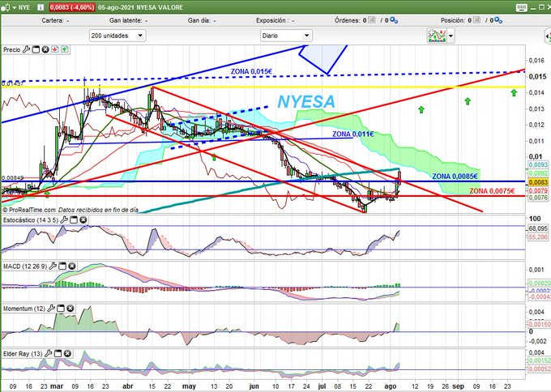The height and width of the screenshot is (392, 551).
Task: Select the ZONA 0,015€ text annotation
Action: click(x=251, y=71)
